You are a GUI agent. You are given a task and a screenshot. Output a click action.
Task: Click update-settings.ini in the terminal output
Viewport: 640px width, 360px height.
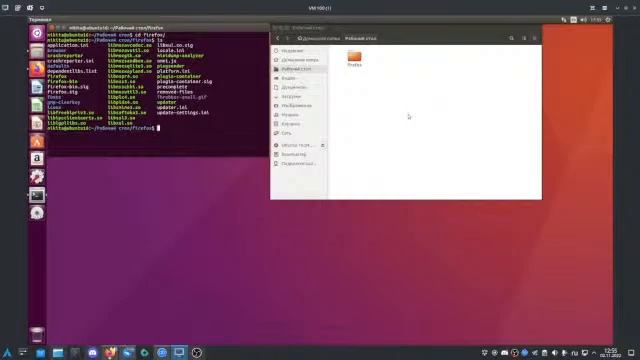pos(183,113)
